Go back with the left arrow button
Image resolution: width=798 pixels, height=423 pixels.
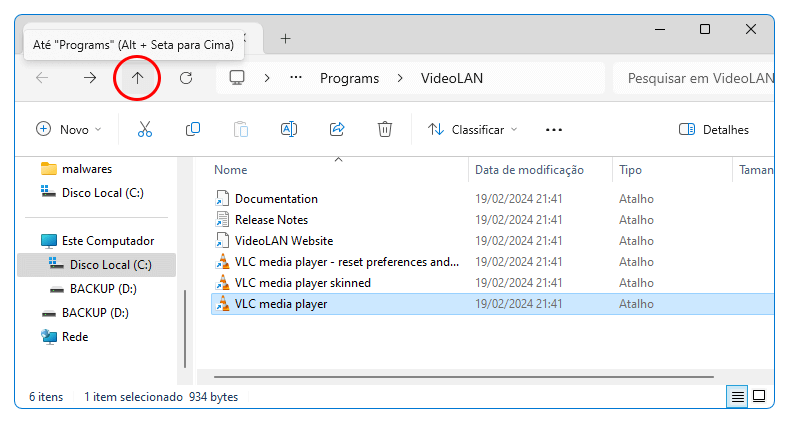[x=42, y=78]
